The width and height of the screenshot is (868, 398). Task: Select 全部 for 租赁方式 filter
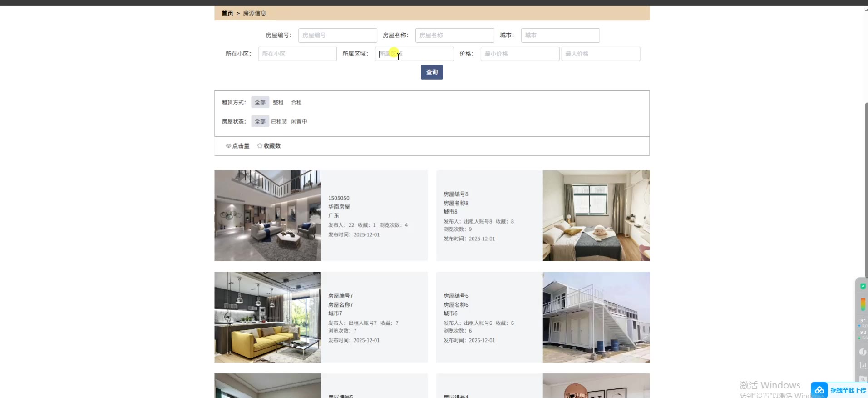(x=260, y=103)
